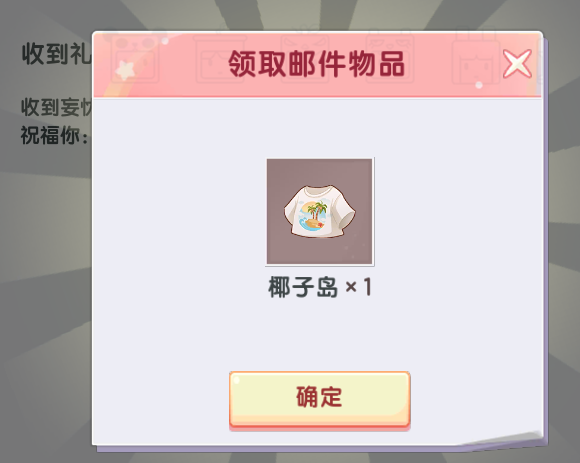Click the cat-ear box icon in header
The width and height of the screenshot is (580, 463).
point(389,58)
